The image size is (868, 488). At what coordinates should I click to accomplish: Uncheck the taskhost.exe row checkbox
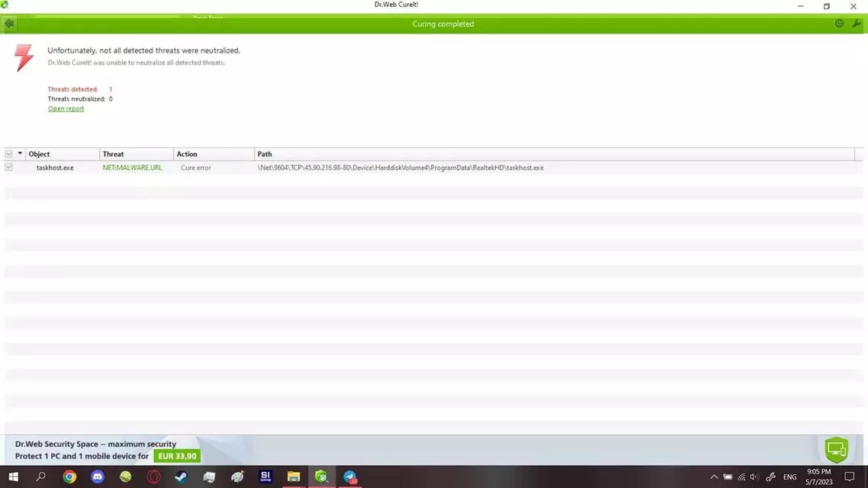coord(9,167)
